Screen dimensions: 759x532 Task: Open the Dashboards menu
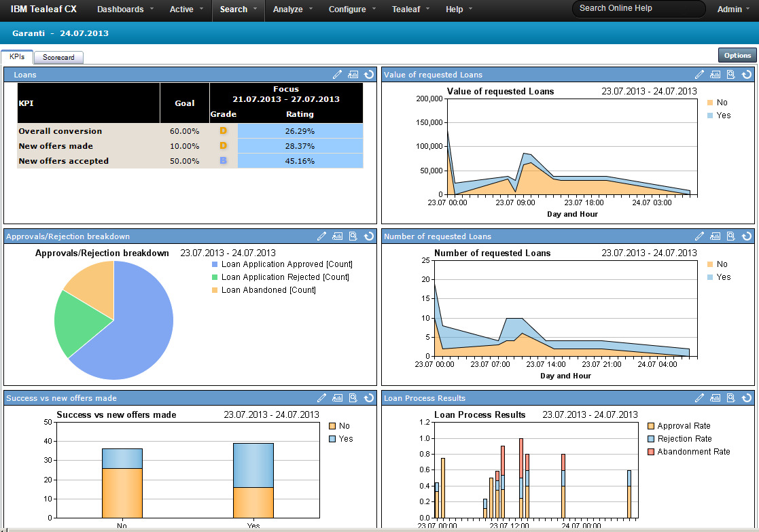click(125, 10)
